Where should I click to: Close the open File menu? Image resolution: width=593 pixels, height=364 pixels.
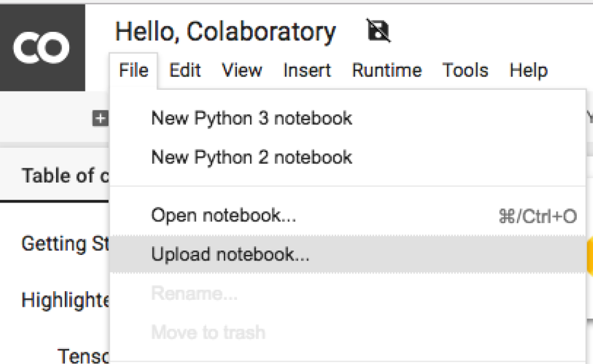coord(133,70)
